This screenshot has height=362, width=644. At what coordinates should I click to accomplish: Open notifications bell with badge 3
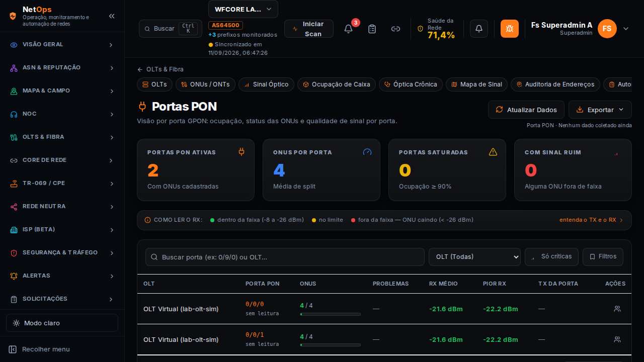(348, 29)
